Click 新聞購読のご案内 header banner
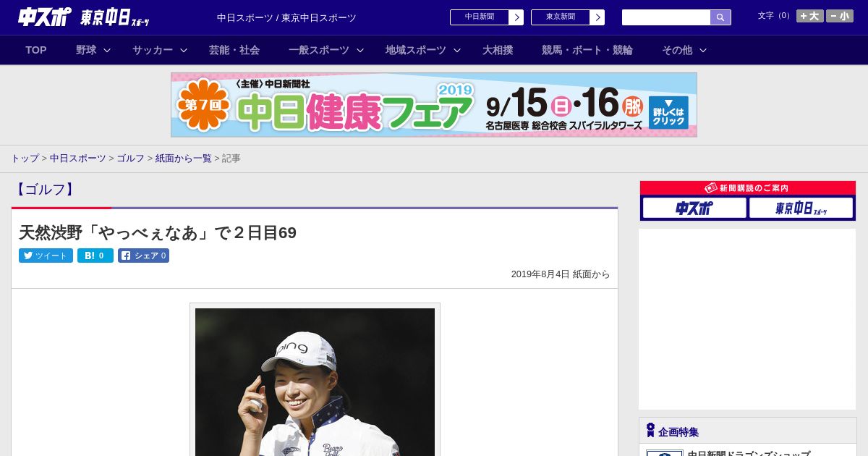868x456 pixels. tap(748, 188)
